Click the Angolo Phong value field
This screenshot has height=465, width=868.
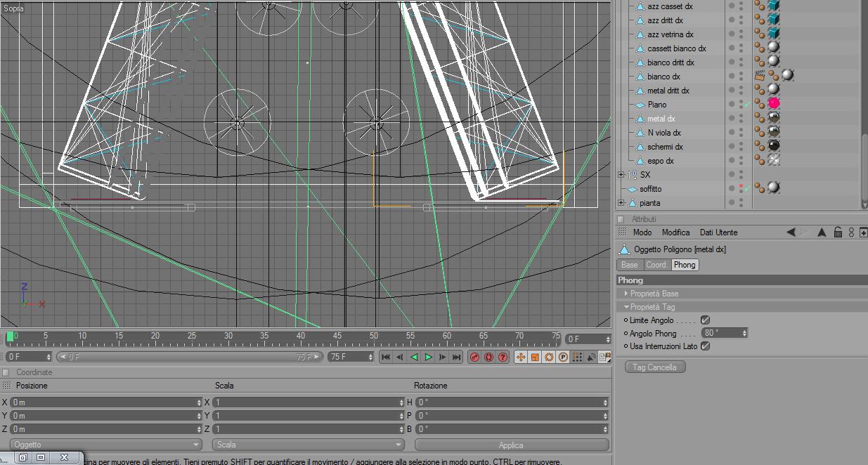pos(720,333)
